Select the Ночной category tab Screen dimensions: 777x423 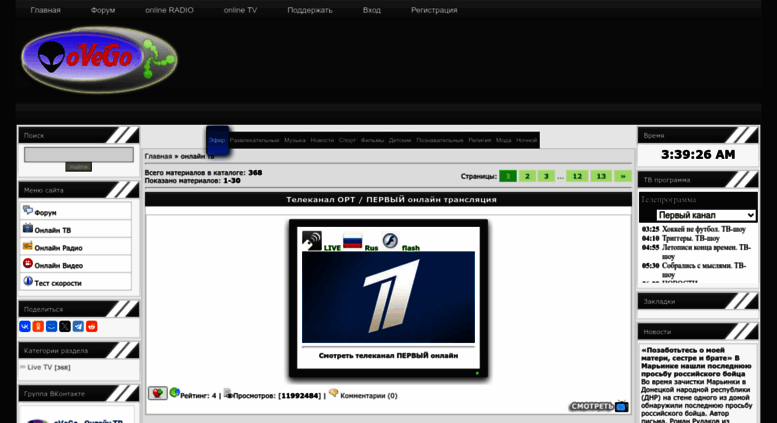tap(526, 140)
